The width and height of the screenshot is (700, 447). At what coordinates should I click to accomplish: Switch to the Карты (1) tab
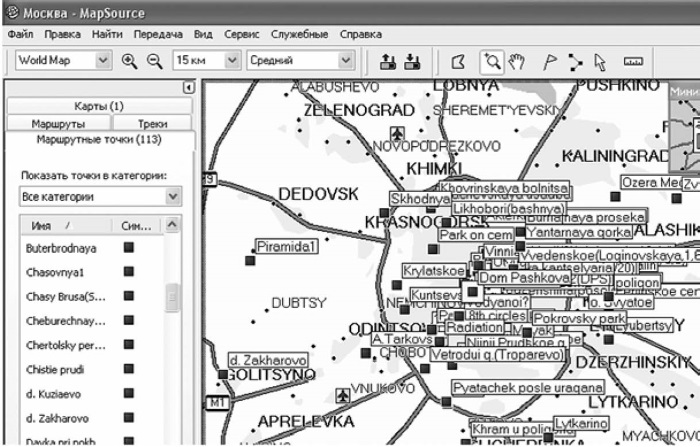pyautogui.click(x=98, y=106)
